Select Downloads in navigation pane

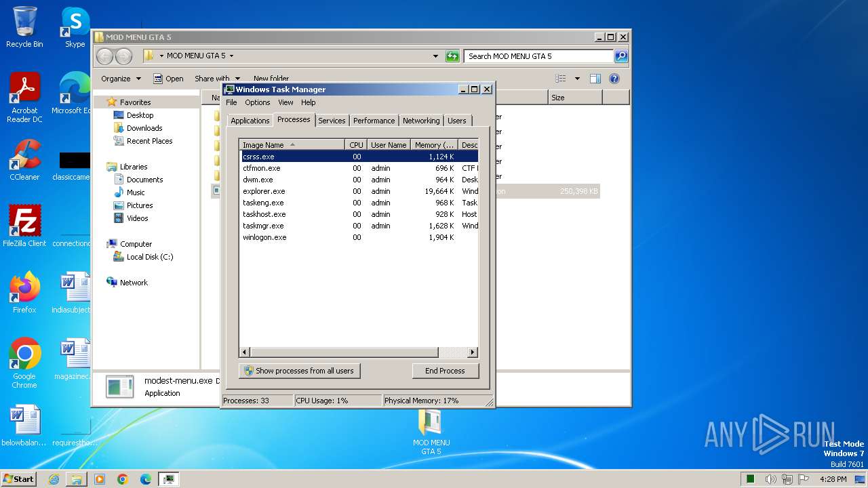click(x=144, y=128)
